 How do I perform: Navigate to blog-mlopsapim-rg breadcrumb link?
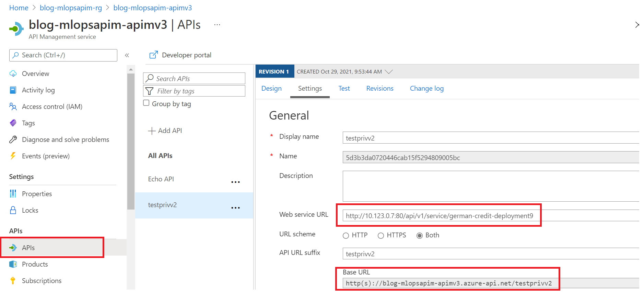[x=71, y=8]
